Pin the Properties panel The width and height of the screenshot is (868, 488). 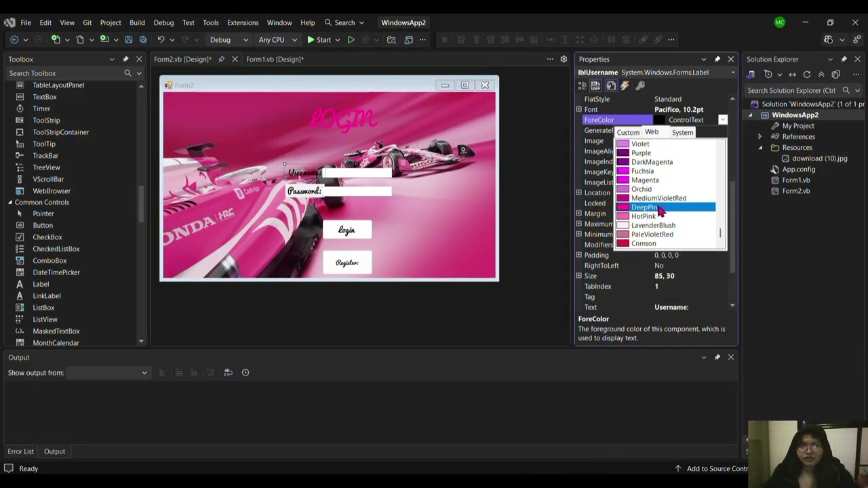pyautogui.click(x=717, y=59)
